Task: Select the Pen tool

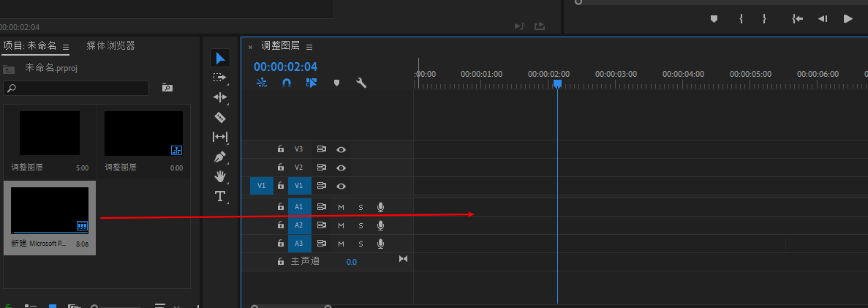Action: pos(220,157)
